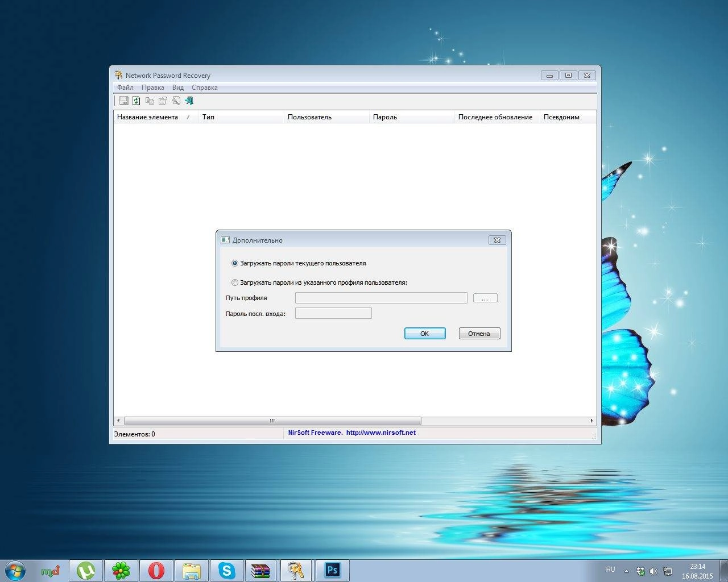Click the Save toolbar icon

pos(123,101)
